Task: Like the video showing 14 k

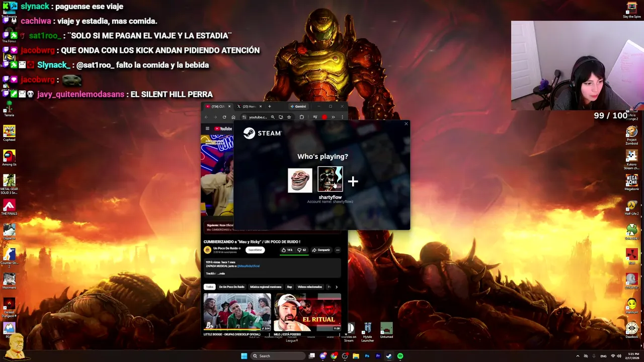Action: 287,250
